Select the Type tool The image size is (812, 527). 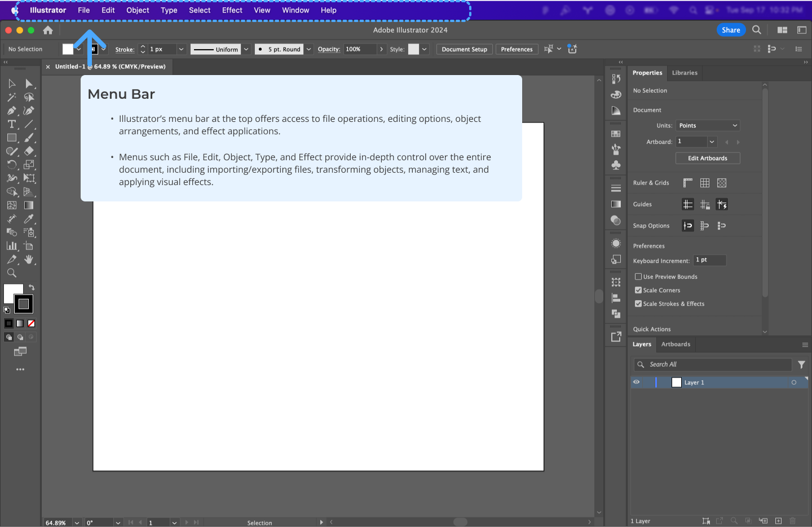(11, 124)
